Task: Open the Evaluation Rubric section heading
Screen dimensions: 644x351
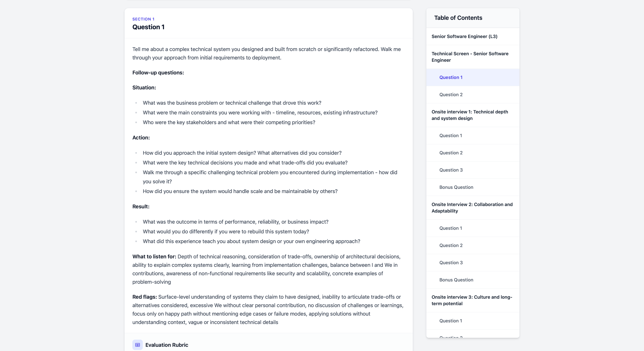Action: pos(167,345)
